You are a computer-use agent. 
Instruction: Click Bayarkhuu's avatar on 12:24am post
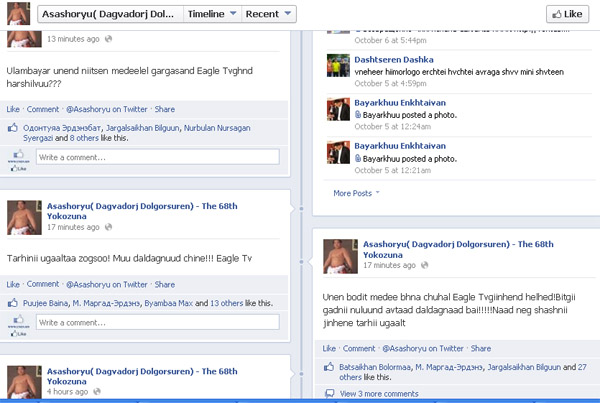pos(338,109)
